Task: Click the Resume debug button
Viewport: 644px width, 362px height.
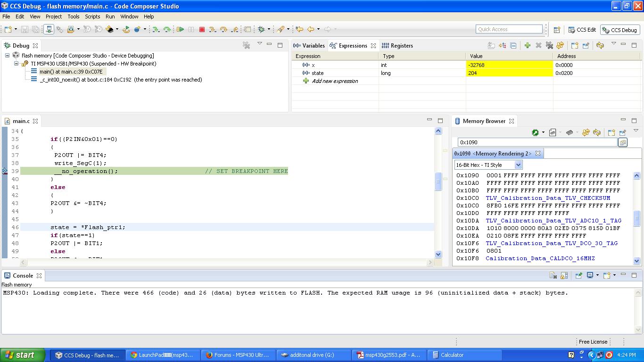Action: pyautogui.click(x=180, y=29)
